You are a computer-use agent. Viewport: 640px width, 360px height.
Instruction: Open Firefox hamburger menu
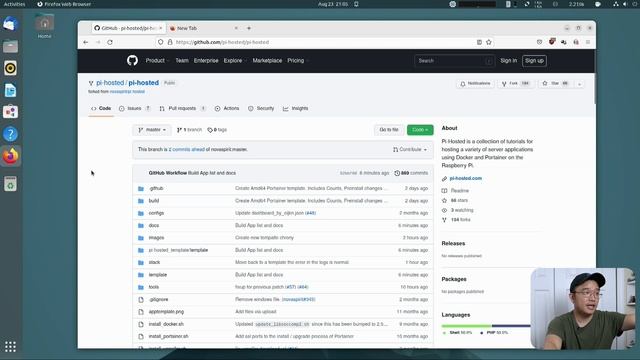[588, 42]
